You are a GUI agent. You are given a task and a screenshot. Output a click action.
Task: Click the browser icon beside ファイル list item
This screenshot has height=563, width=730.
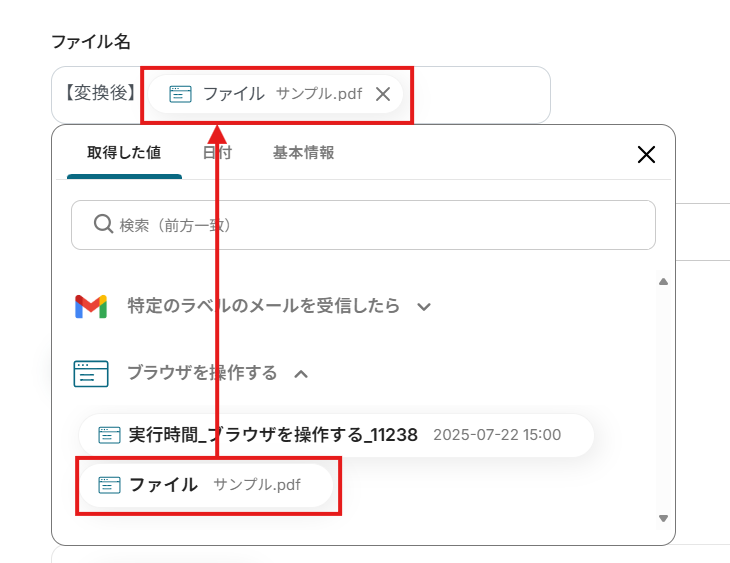coord(109,485)
